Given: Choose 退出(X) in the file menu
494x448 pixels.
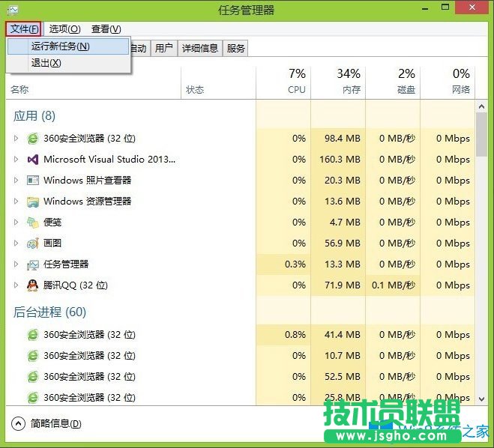Looking at the screenshot, I should (x=46, y=63).
